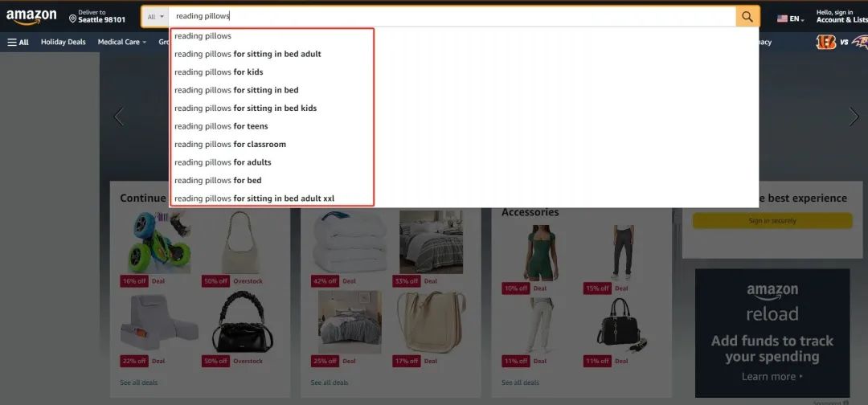Open the gray striped bedding thumbnail
Viewport: 868px width, 405px height.
(x=350, y=322)
